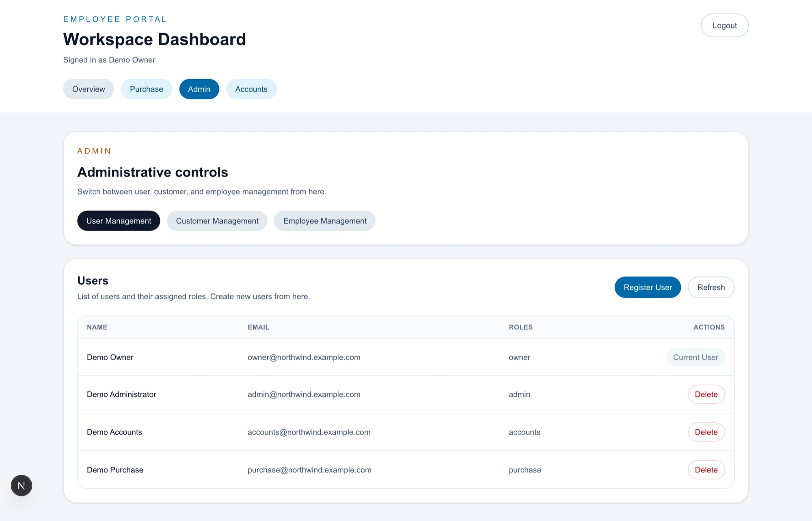Screen dimensions: 812x521
Task: Click the orange ADMIN section label
Action: pyautogui.click(x=94, y=151)
